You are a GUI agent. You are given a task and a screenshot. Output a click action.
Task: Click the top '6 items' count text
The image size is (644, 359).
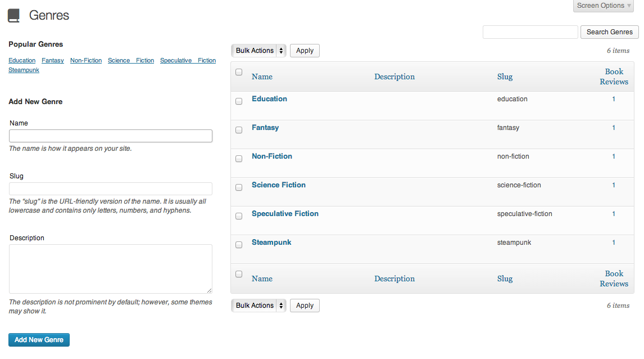[618, 51]
